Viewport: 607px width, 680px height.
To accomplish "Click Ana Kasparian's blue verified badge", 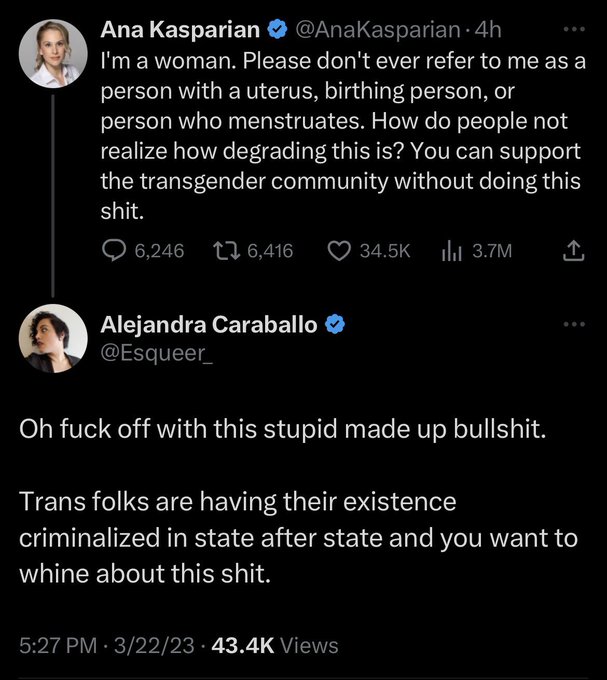I will pos(277,30).
